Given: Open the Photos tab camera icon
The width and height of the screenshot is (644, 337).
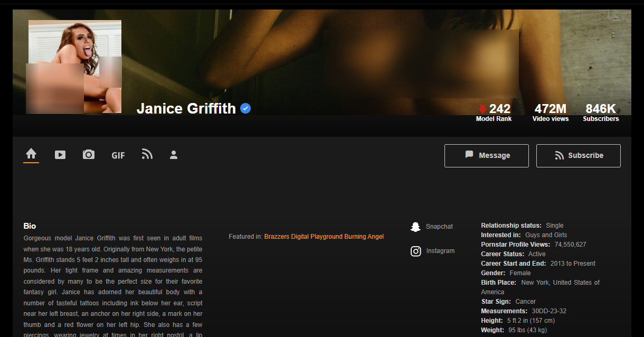Looking at the screenshot, I should click(89, 154).
